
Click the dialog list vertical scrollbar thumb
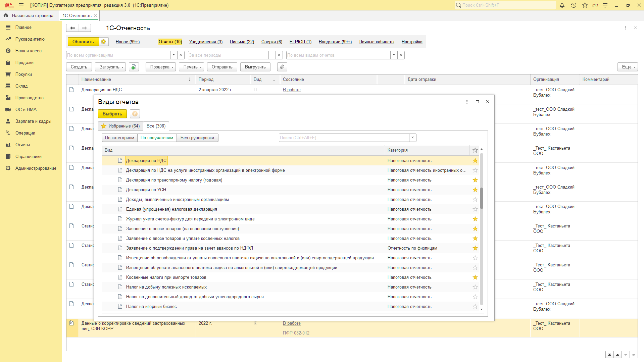pyautogui.click(x=482, y=198)
